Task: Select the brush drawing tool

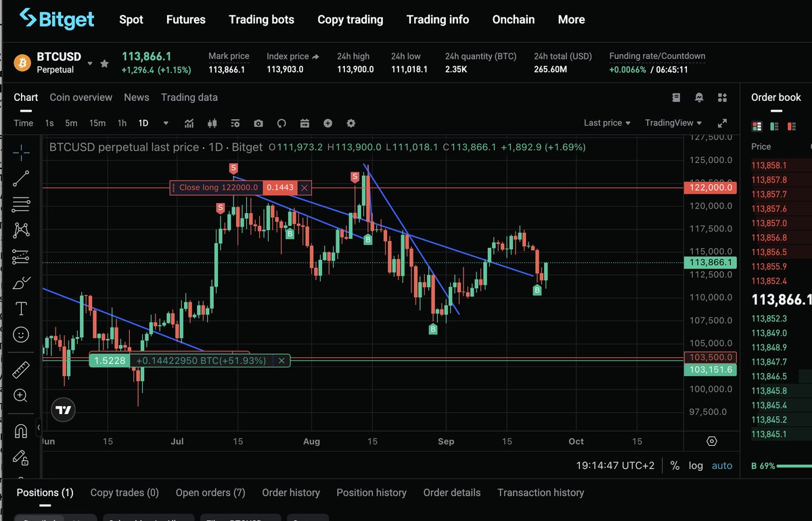Action: coord(21,283)
